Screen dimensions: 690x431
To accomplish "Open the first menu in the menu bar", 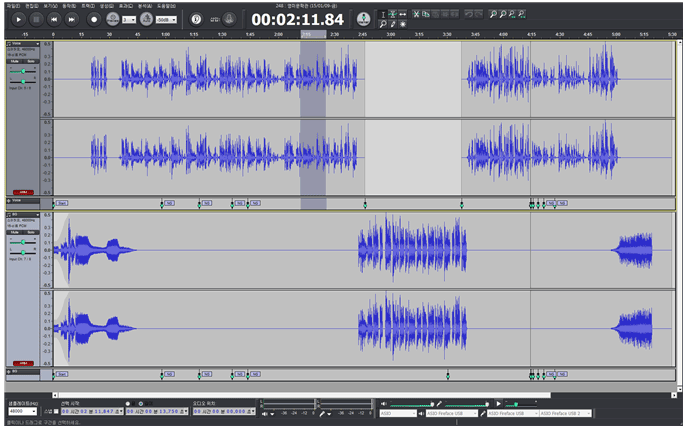I will click(13, 6).
